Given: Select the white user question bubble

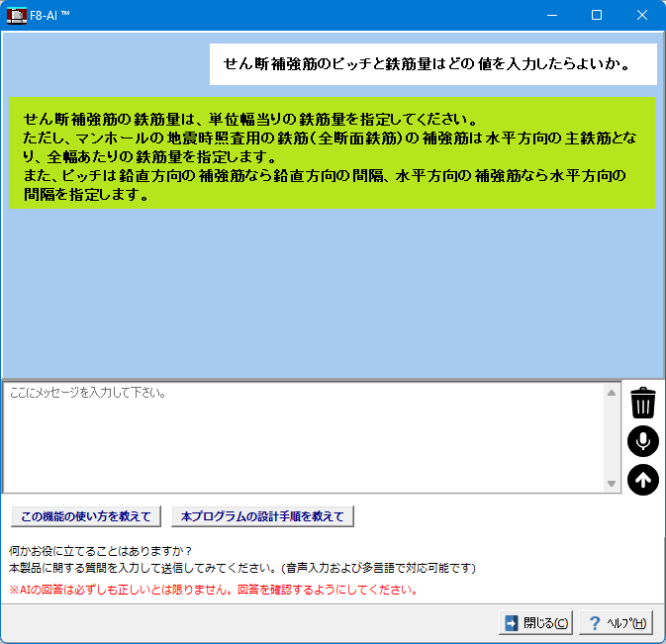Looking at the screenshot, I should pyautogui.click(x=432, y=64).
